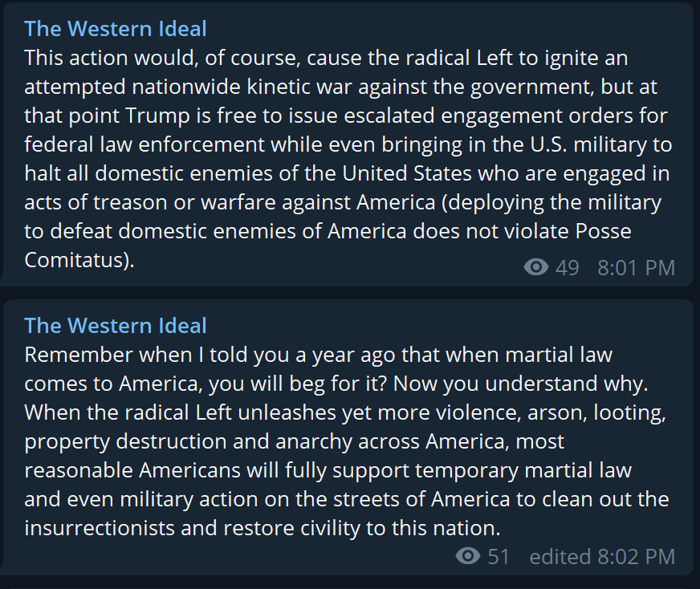Click the "edited" label on the second message
This screenshot has height=589, width=700.
pyautogui.click(x=560, y=557)
